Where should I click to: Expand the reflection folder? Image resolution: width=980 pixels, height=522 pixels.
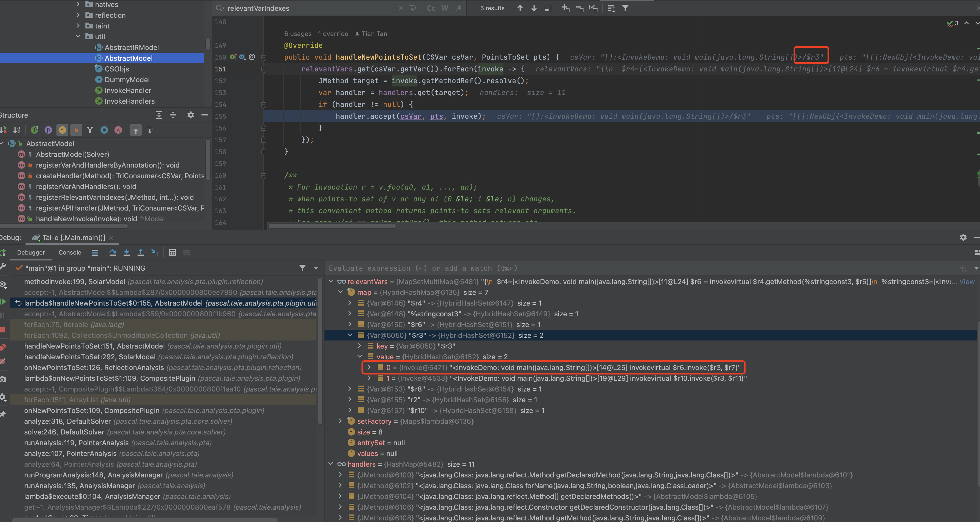pyautogui.click(x=78, y=15)
